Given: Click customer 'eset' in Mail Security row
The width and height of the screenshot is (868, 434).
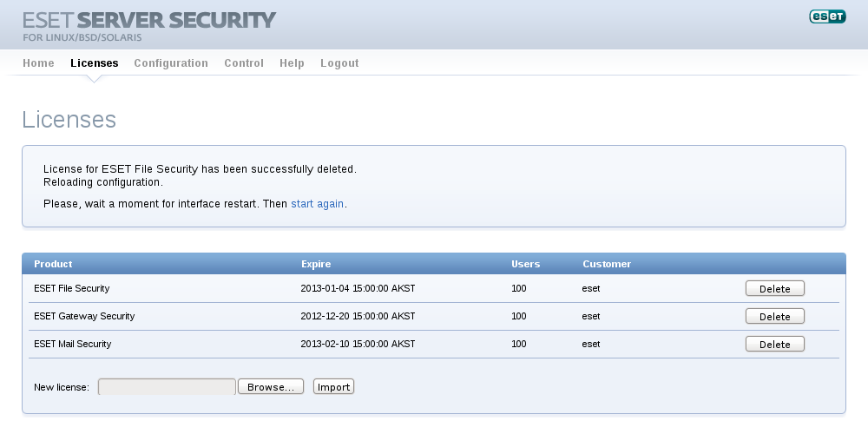Looking at the screenshot, I should [x=590, y=344].
